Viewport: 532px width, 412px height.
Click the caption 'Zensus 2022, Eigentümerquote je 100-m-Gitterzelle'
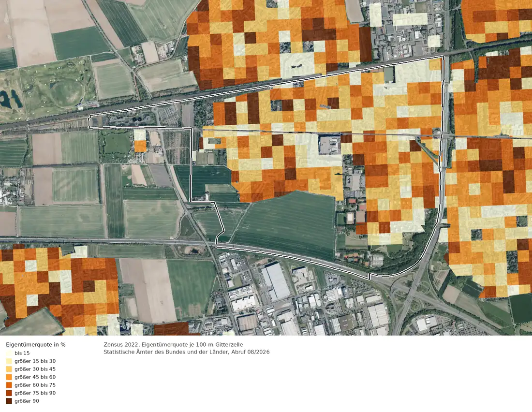tap(173, 344)
